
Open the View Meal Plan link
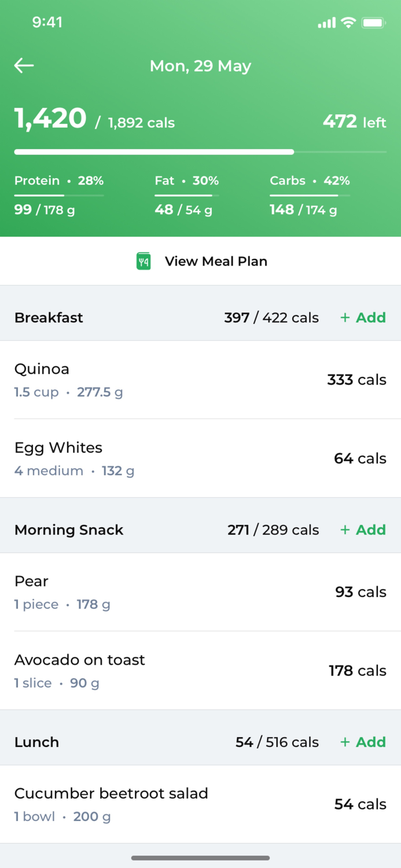click(x=215, y=261)
